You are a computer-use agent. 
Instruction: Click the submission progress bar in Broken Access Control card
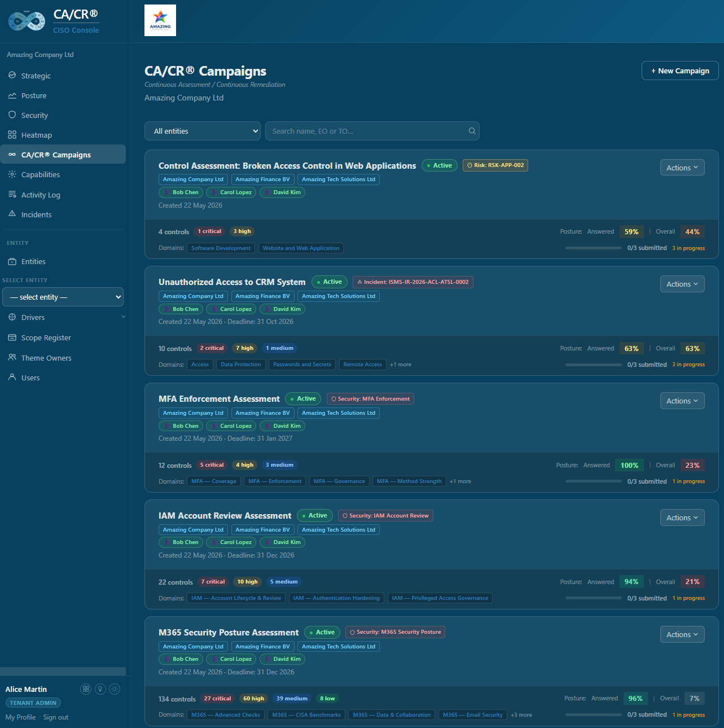click(594, 248)
